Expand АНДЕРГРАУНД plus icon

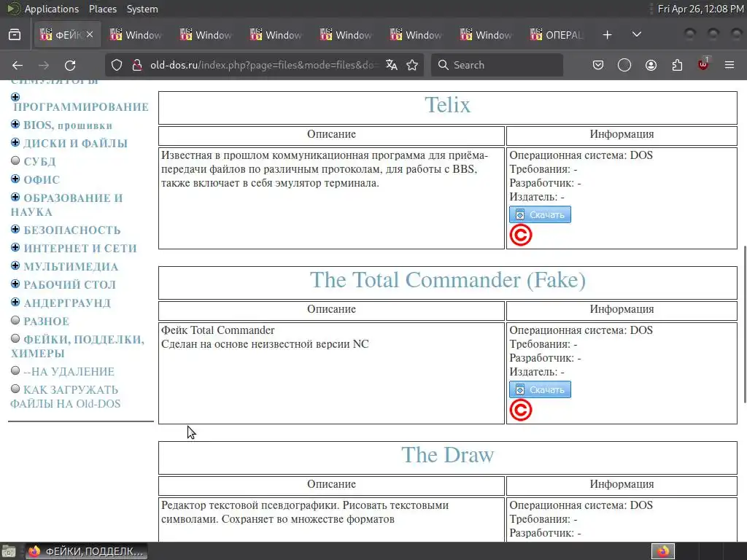point(15,302)
